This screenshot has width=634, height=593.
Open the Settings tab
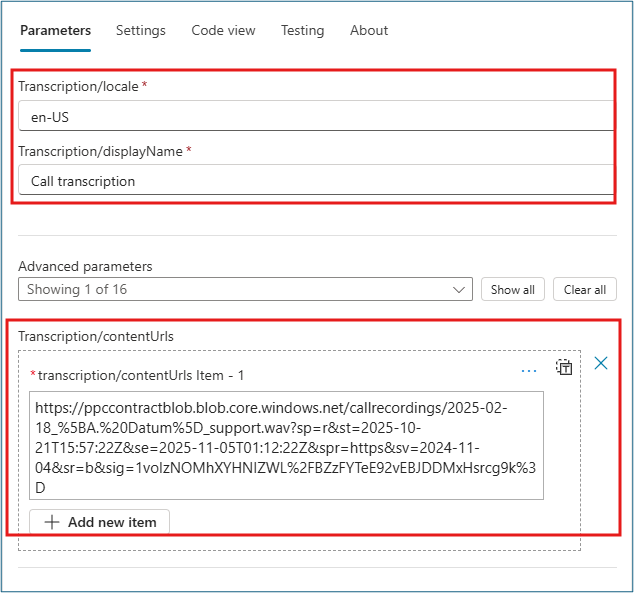click(141, 30)
